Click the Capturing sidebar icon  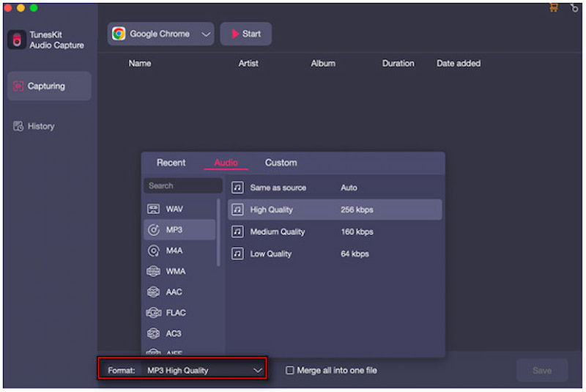pos(18,86)
